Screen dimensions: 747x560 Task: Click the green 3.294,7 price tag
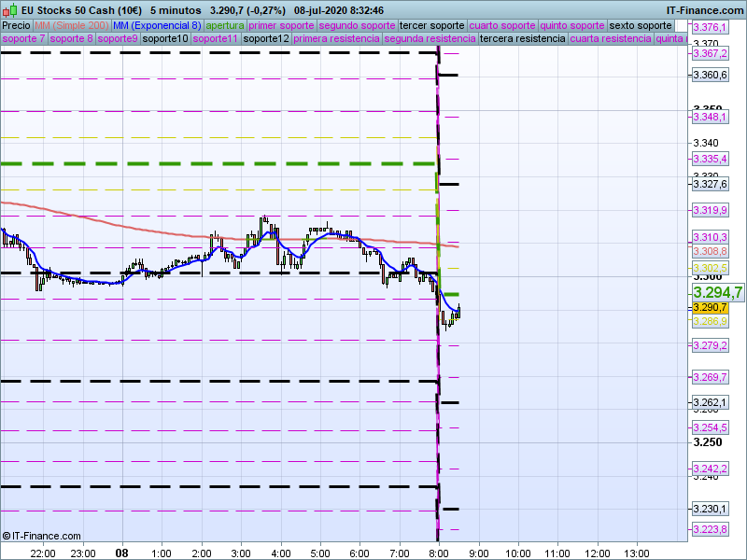coord(717,292)
